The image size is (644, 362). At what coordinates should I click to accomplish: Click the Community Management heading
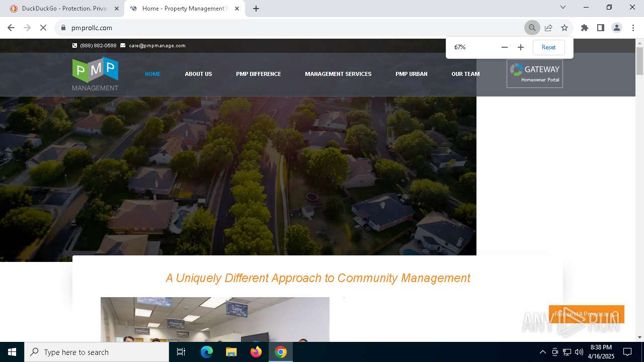[318, 278]
